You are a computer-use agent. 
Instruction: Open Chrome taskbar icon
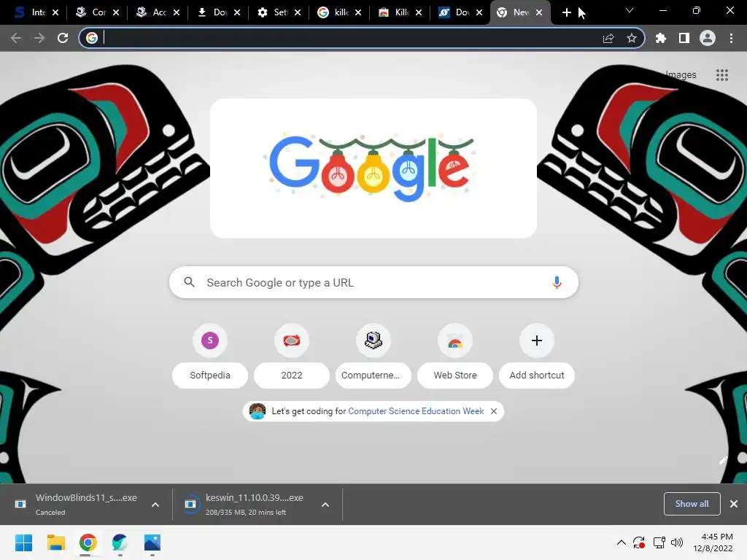tap(88, 542)
